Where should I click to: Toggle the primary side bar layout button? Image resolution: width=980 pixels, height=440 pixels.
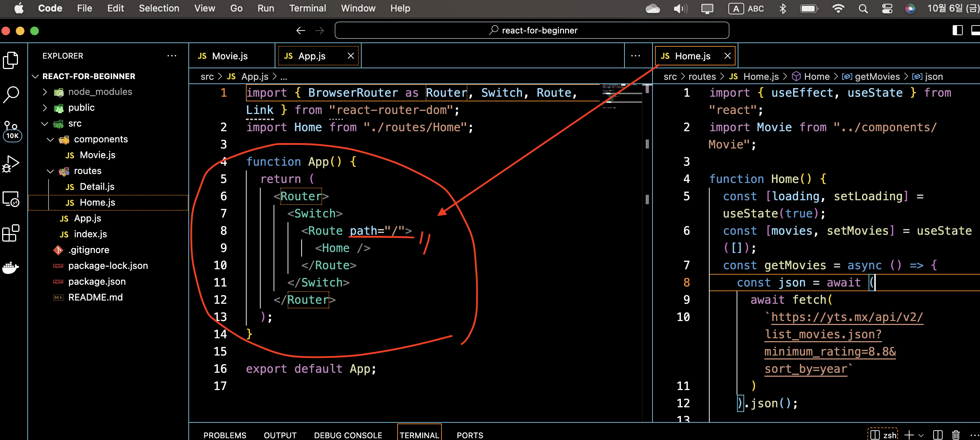coord(957,31)
